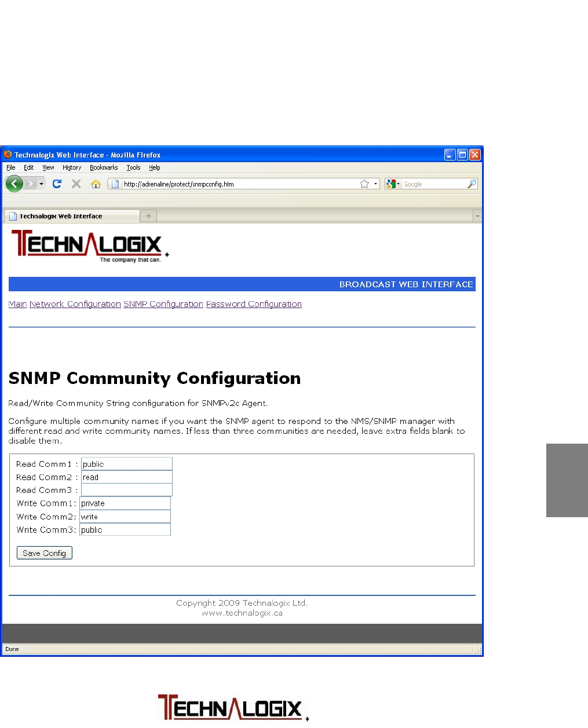This screenshot has width=588, height=728.
Task: Click the Read Comm2 field containing read
Action: [x=127, y=477]
